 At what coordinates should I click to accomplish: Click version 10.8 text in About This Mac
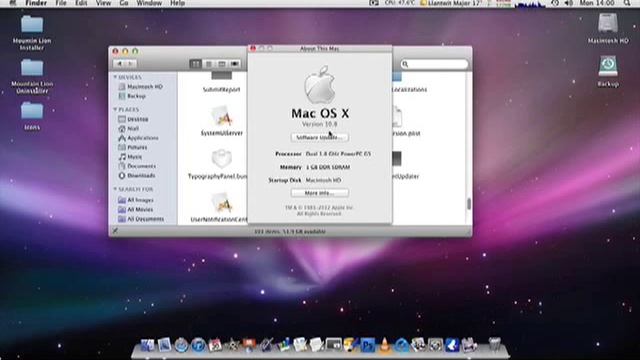click(x=320, y=124)
